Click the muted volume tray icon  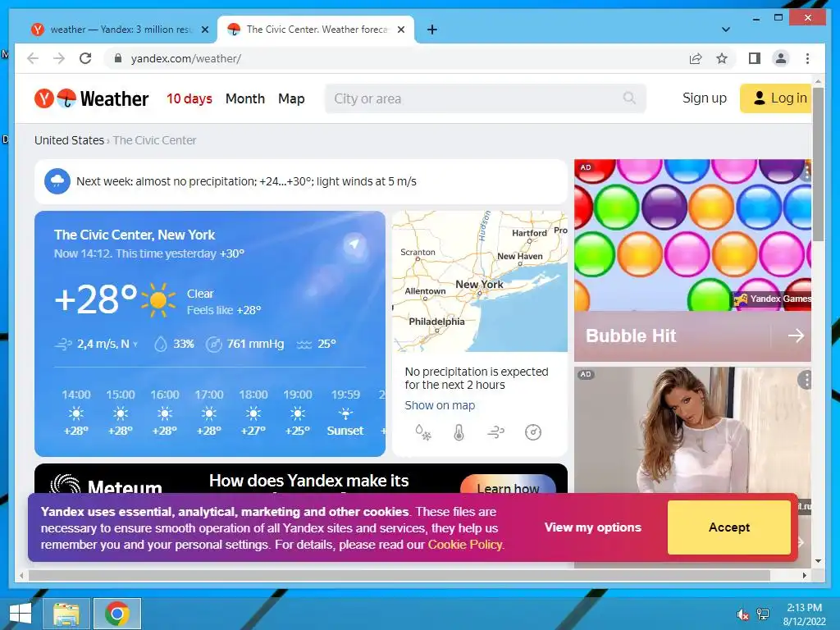tap(742, 614)
